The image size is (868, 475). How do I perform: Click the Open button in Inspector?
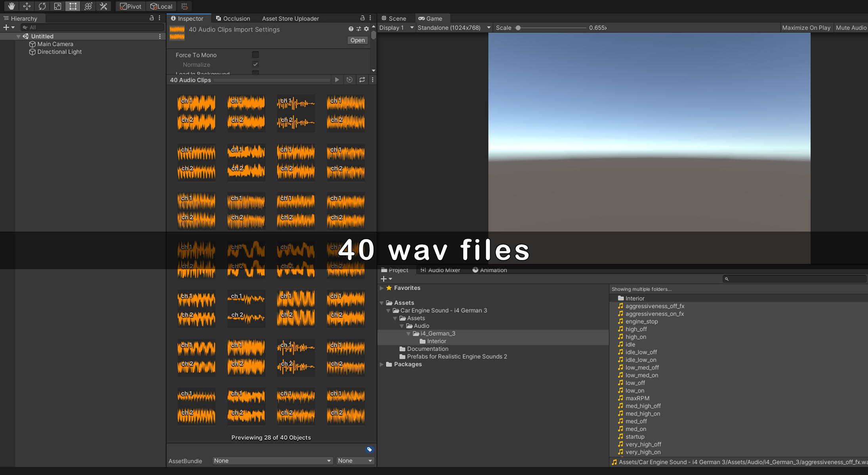[357, 40]
